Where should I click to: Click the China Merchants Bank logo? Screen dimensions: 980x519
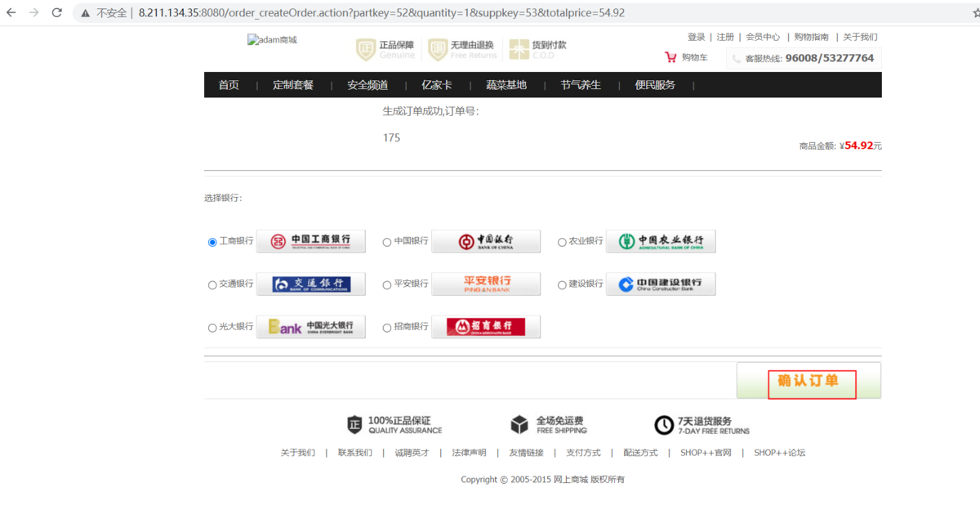[x=486, y=327]
